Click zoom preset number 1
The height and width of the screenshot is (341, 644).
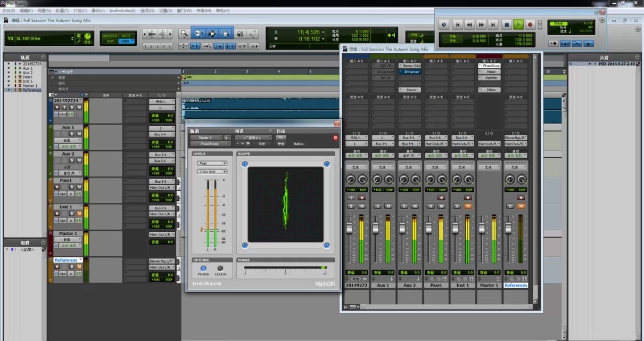pos(146,46)
